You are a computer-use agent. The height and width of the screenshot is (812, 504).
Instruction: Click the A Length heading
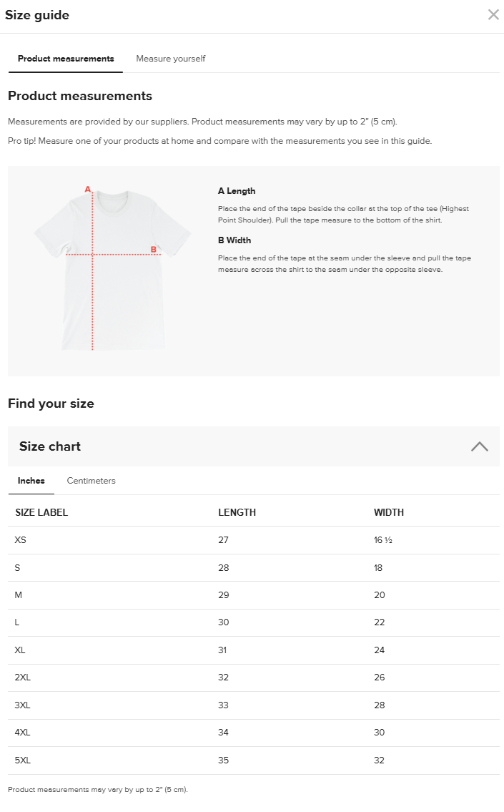click(x=237, y=191)
